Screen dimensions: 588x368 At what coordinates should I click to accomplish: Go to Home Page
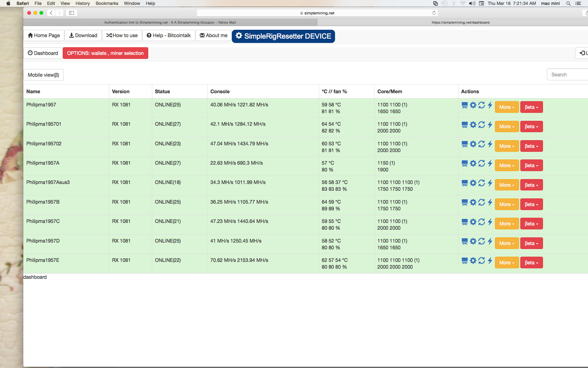point(44,35)
